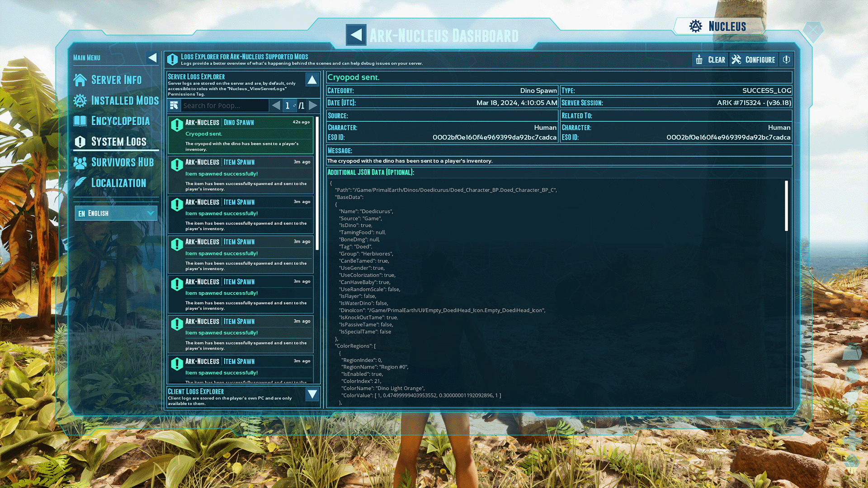Click the Nucleus gear logo at top right
Viewport: 868px width, 488px height.
695,26
